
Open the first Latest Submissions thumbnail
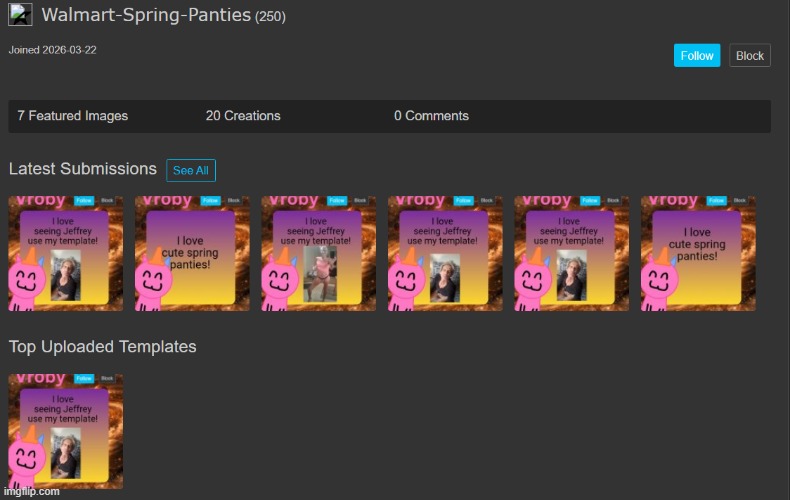[x=66, y=254]
